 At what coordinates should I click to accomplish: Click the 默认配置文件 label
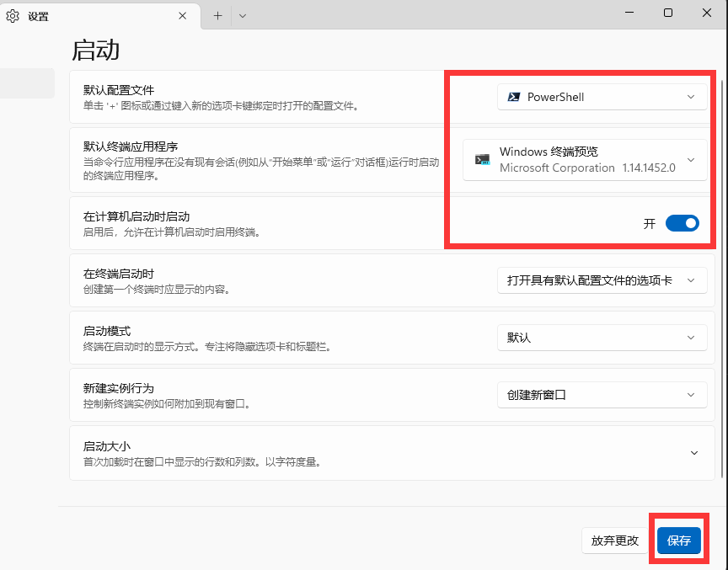(x=119, y=90)
